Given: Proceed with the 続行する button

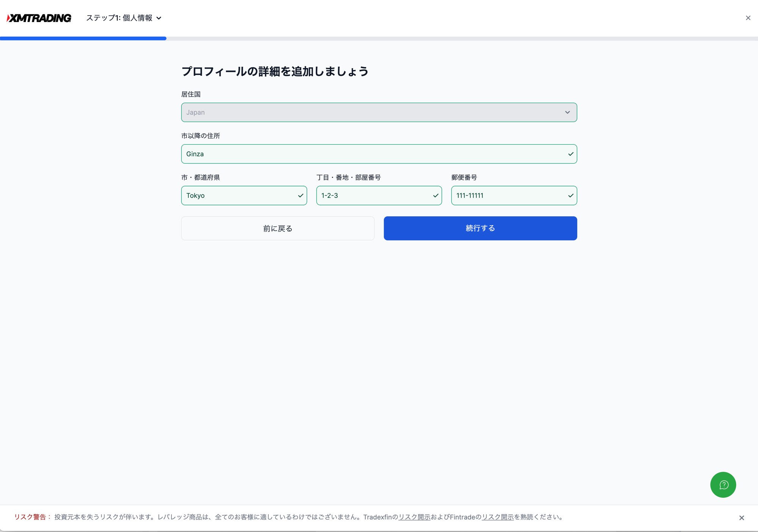Looking at the screenshot, I should (x=480, y=228).
